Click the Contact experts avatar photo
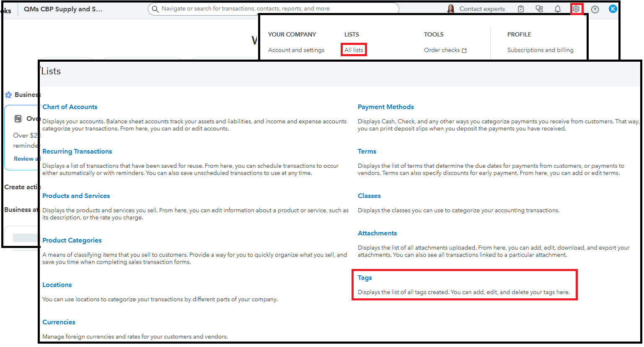 click(451, 9)
